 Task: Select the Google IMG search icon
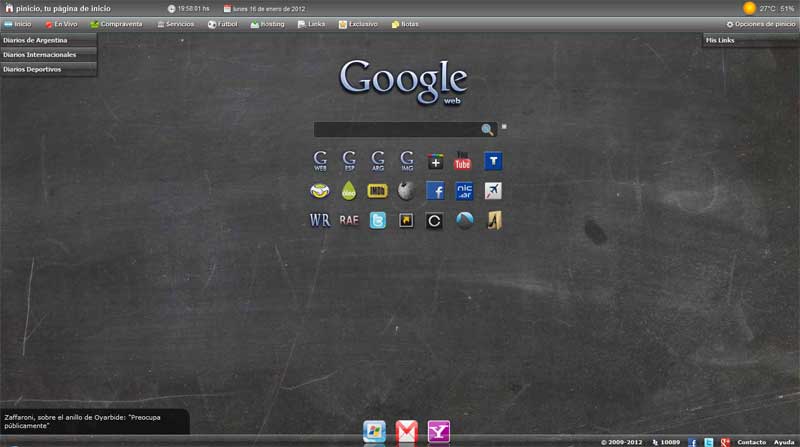406,160
